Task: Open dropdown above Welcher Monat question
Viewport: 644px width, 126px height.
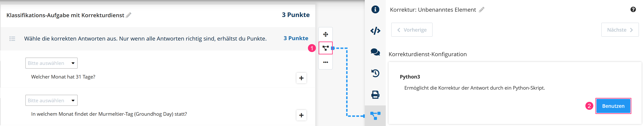Action: 51,63
